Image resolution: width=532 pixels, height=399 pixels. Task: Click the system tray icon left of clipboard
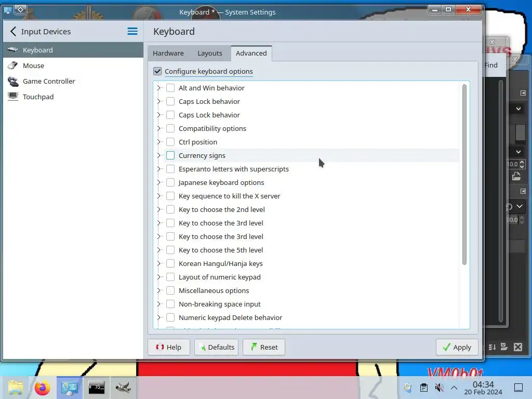coord(408,388)
